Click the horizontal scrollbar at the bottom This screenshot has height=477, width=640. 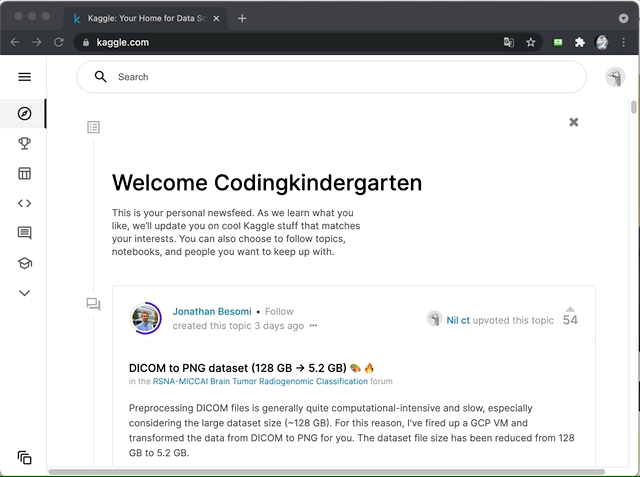pyautogui.click(x=327, y=472)
